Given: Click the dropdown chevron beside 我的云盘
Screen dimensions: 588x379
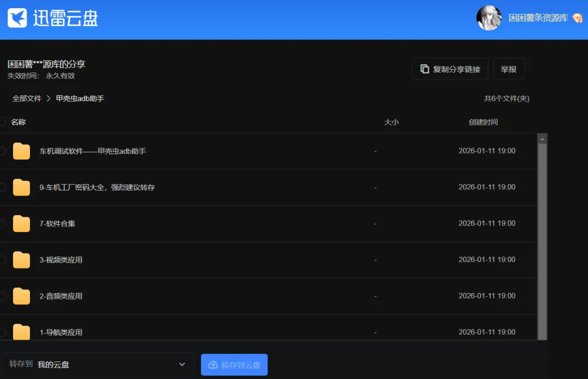Looking at the screenshot, I should [182, 364].
